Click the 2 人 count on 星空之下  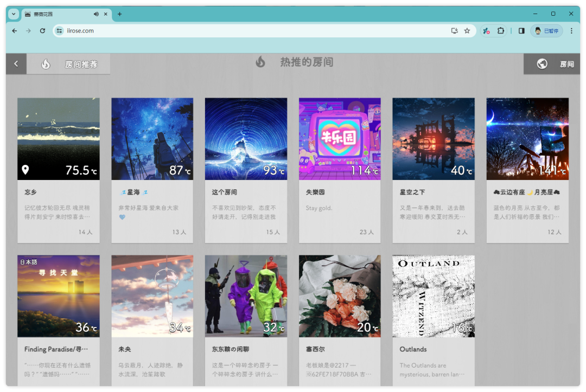462,232
